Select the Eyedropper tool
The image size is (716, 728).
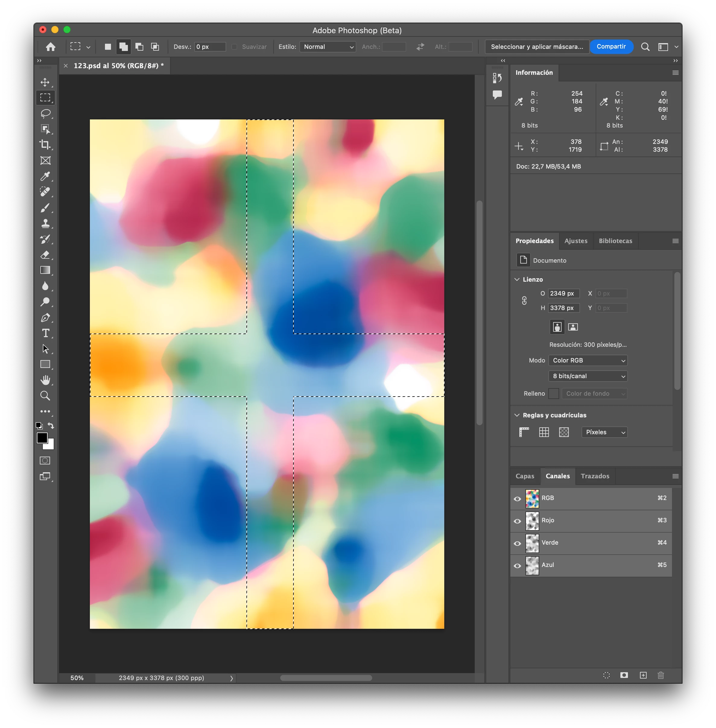coord(45,176)
